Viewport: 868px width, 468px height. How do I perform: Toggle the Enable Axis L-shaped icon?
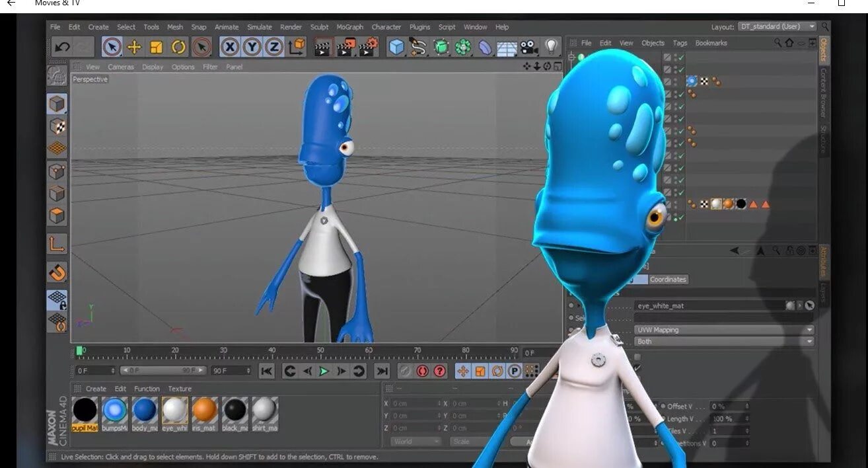[x=57, y=244]
